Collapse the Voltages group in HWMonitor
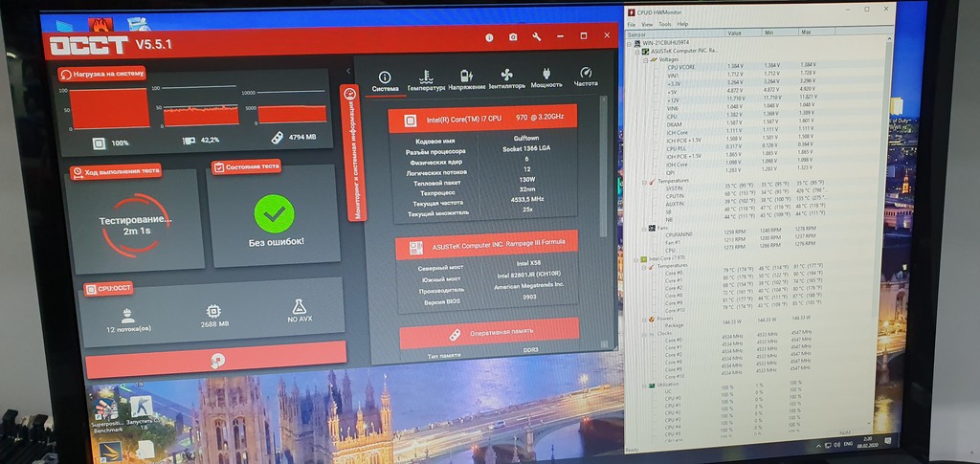980x464 pixels. [645, 58]
